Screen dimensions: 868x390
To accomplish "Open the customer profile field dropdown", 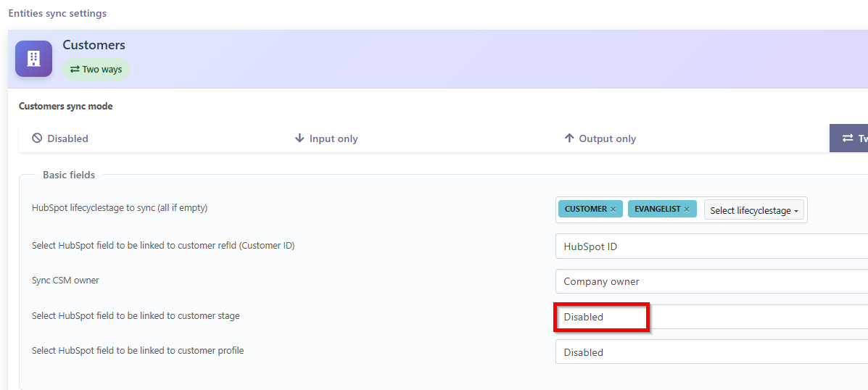I will click(711, 352).
